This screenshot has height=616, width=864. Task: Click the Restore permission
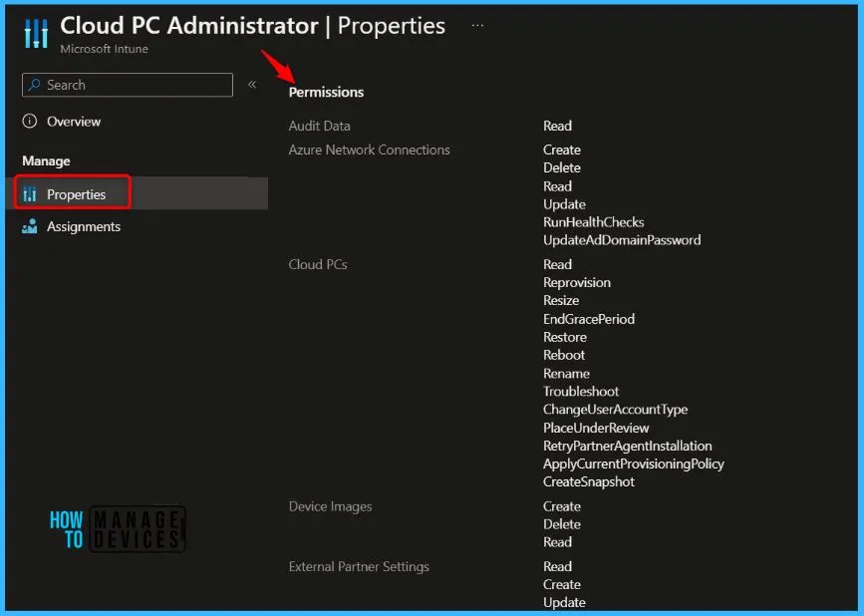(x=565, y=337)
